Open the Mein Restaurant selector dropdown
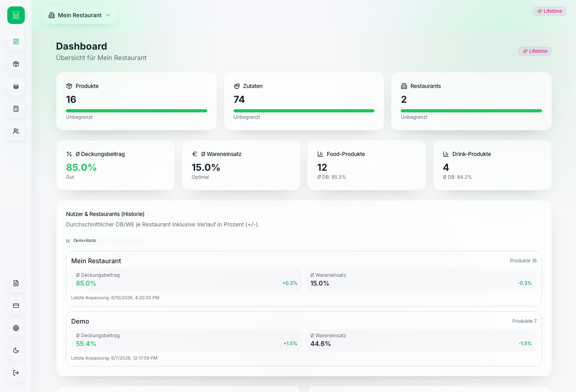The height and width of the screenshot is (392, 576). pyautogui.click(x=80, y=15)
